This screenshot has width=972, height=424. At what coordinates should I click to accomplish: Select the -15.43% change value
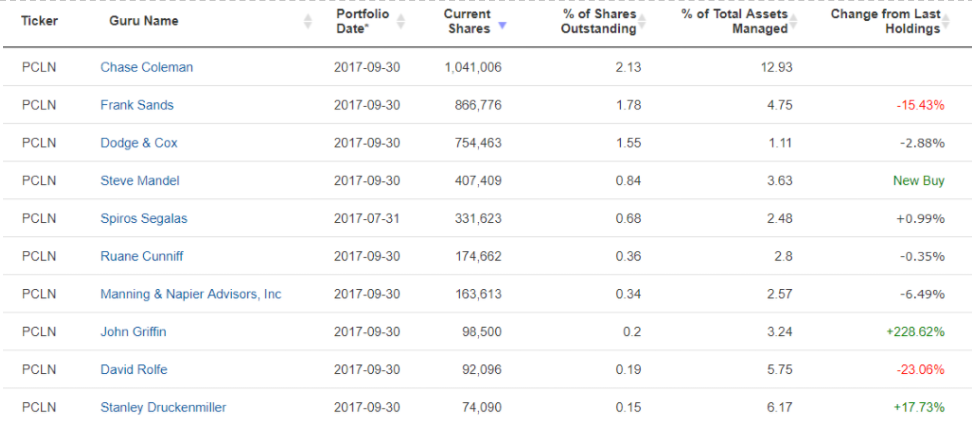click(921, 105)
